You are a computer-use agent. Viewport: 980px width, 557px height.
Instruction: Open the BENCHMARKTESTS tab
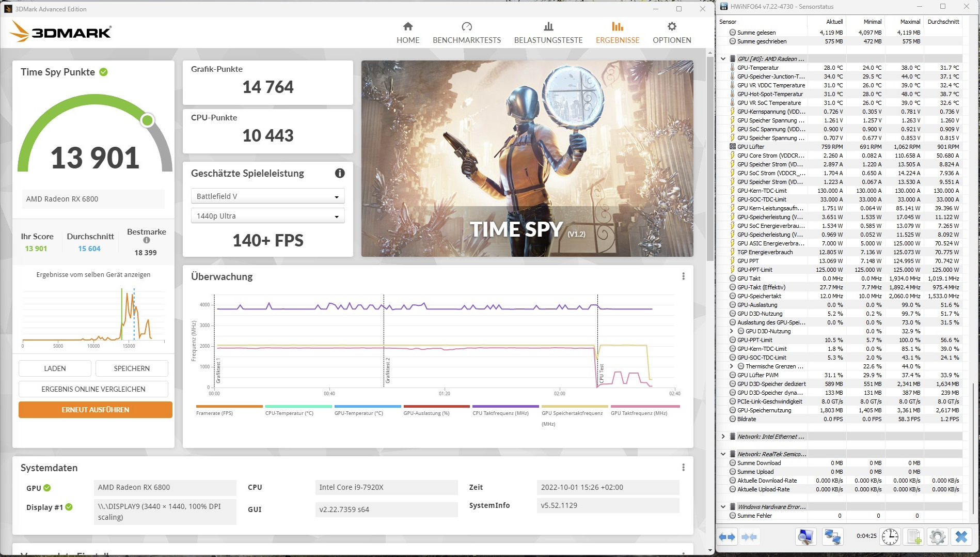pyautogui.click(x=467, y=33)
